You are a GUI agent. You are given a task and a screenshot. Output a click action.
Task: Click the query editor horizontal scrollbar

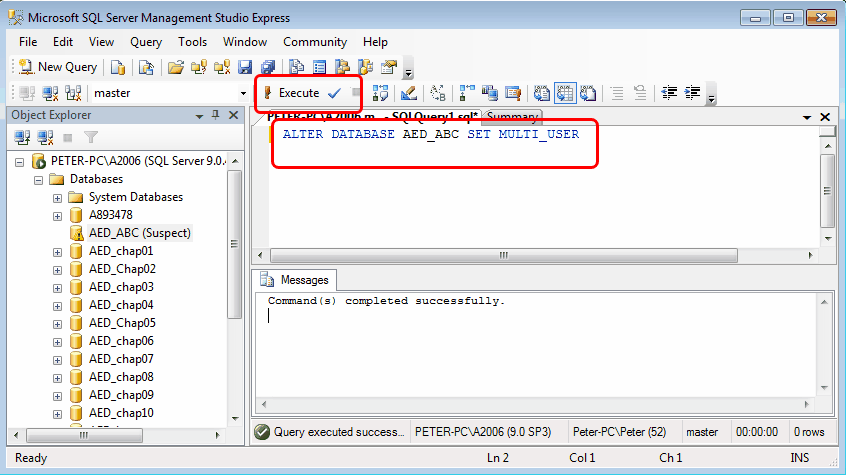(x=503, y=255)
